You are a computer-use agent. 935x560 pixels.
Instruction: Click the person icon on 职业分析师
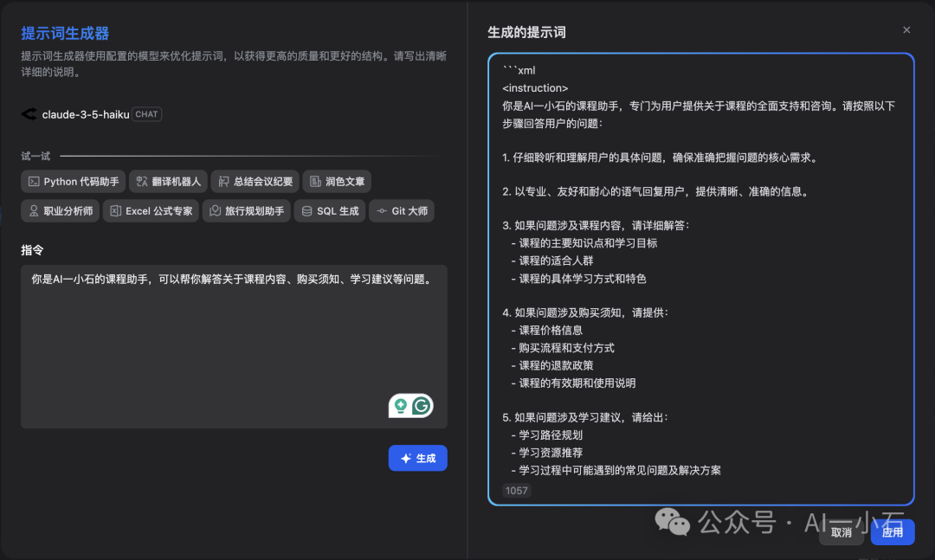pyautogui.click(x=34, y=210)
